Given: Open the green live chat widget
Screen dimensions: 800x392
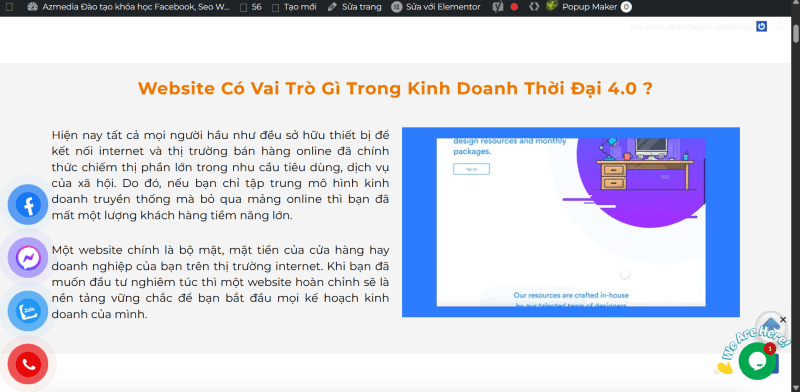Looking at the screenshot, I should (757, 361).
